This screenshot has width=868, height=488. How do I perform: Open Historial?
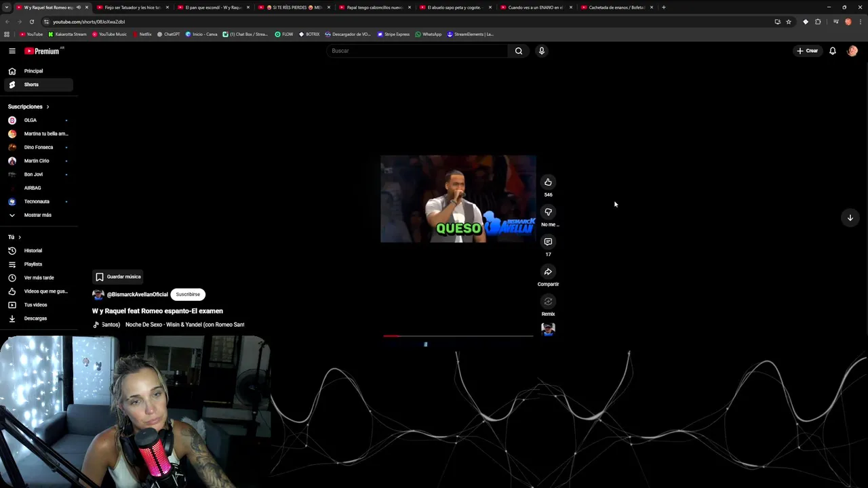point(38,251)
